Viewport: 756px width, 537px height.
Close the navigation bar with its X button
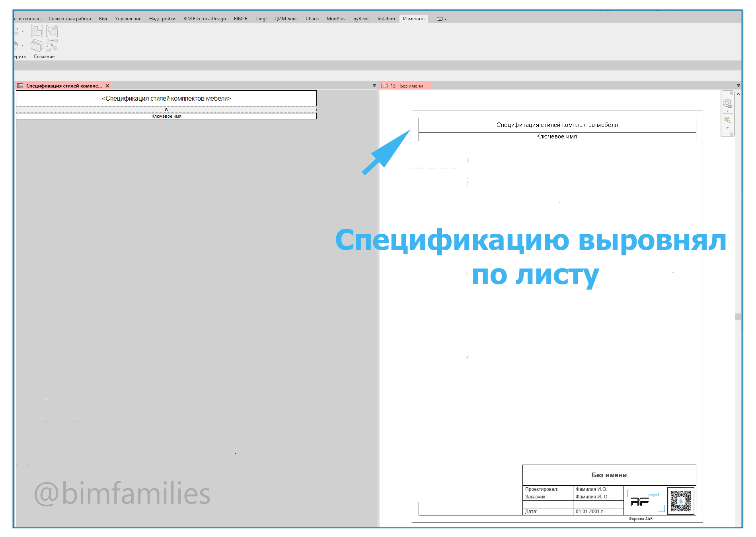(731, 93)
